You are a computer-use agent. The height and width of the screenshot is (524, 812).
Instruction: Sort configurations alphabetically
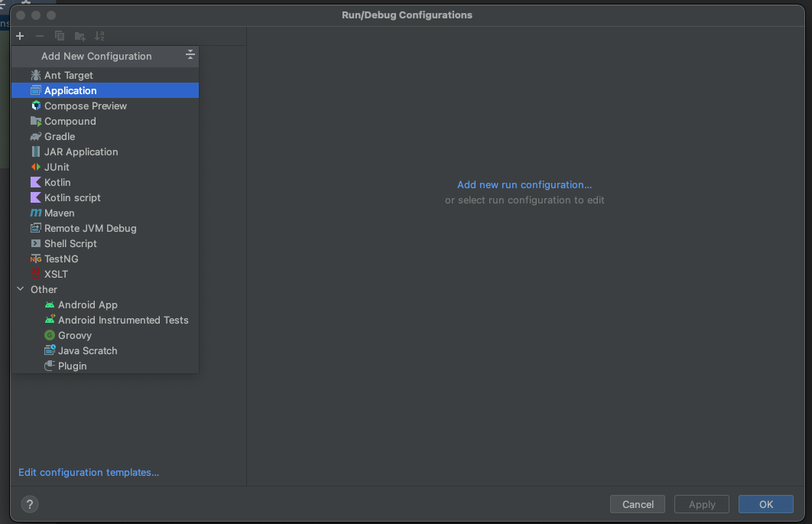[99, 35]
